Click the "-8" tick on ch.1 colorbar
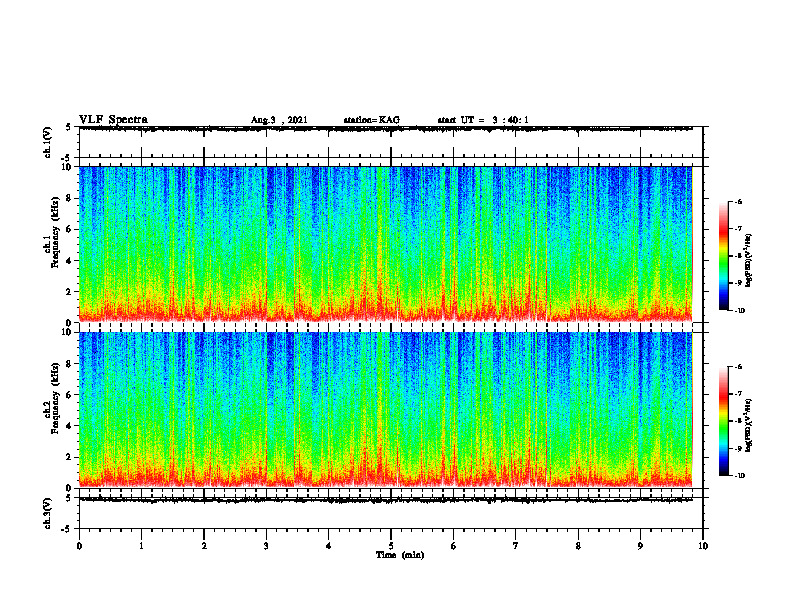 (738, 256)
